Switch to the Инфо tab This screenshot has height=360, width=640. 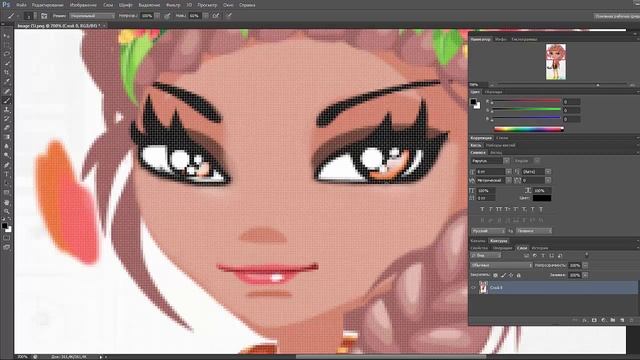tap(501, 40)
